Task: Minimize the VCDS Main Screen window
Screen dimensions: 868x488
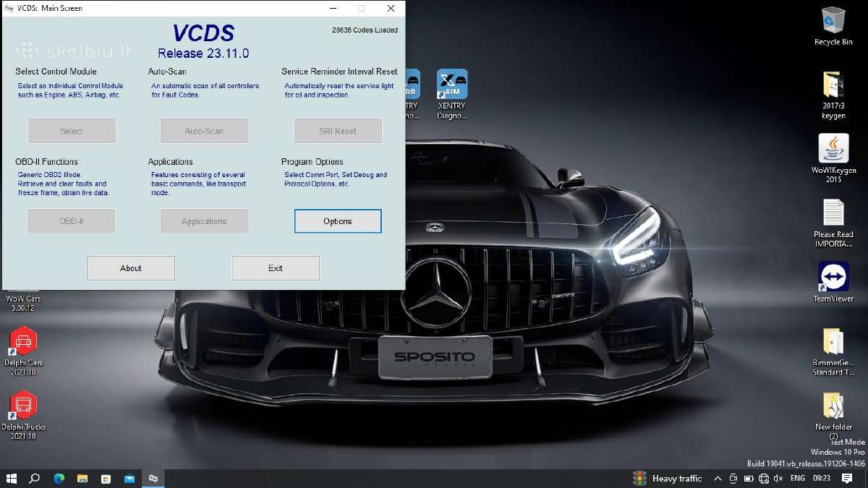Action: coord(332,9)
